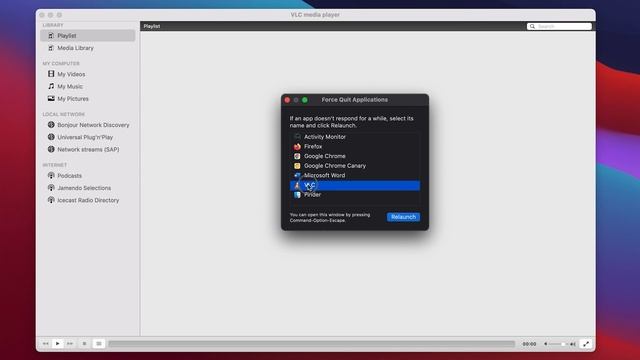640x360 pixels.
Task: Click the Force Quit Applications title bar
Action: (x=355, y=100)
